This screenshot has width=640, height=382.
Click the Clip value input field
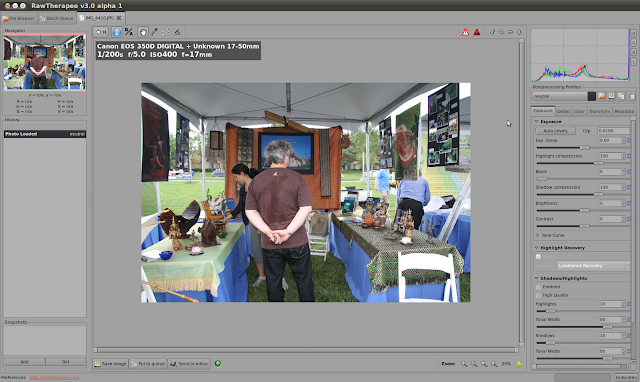[613, 131]
